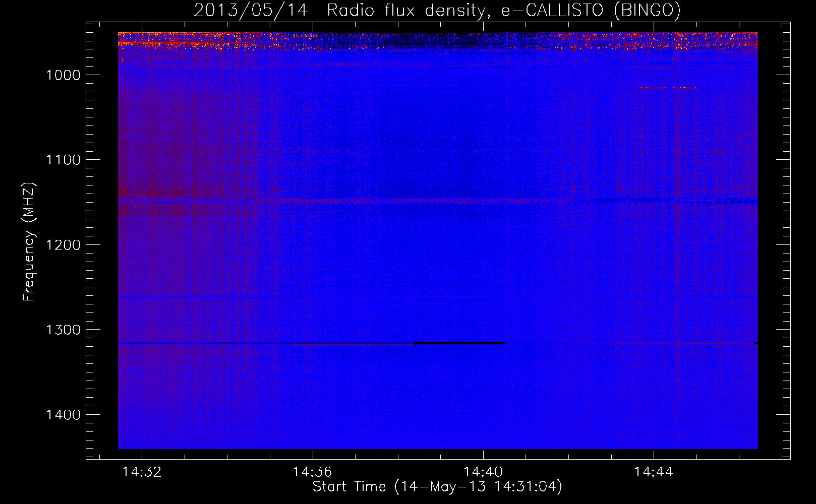Click the 14:36 time tick label
This screenshot has height=504, width=816.
click(x=313, y=472)
